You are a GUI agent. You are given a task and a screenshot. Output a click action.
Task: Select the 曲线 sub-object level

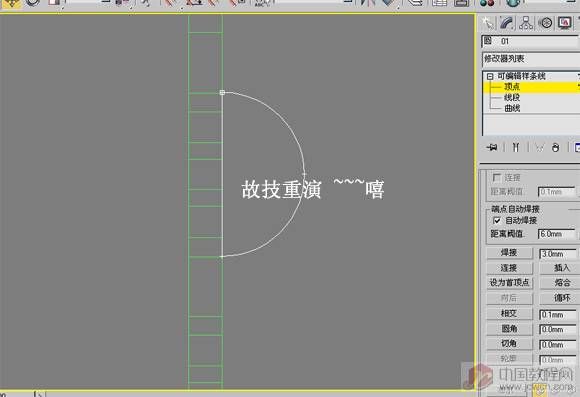click(x=512, y=108)
